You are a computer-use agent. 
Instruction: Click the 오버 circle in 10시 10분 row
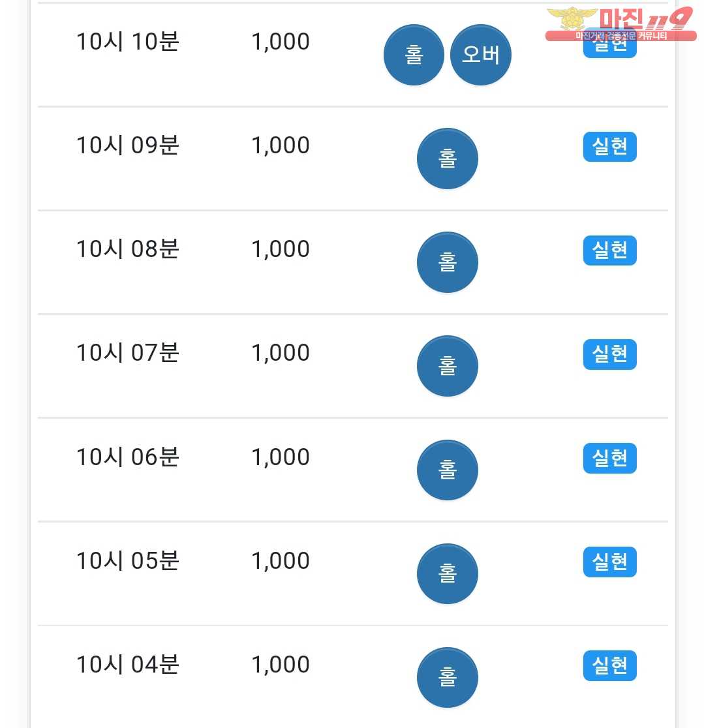[x=481, y=55]
